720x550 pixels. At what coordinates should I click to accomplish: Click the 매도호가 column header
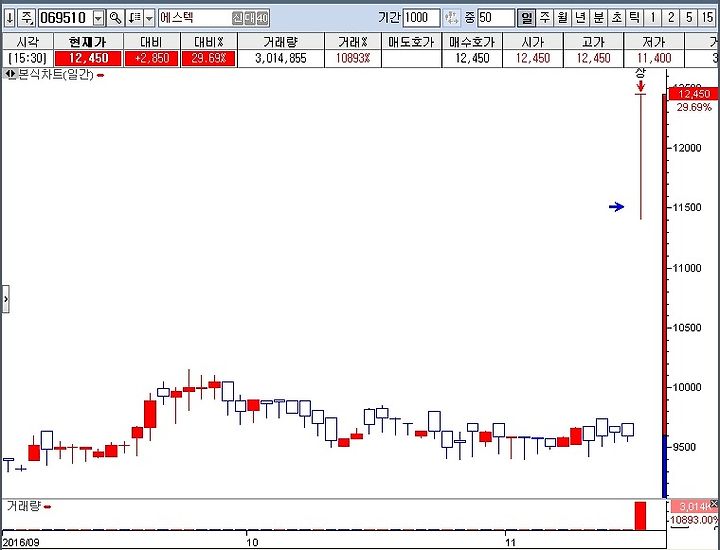(x=411, y=42)
